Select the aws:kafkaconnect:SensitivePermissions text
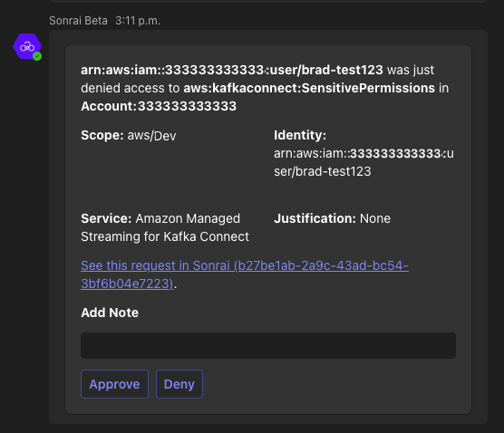The image size is (504, 433). [309, 88]
